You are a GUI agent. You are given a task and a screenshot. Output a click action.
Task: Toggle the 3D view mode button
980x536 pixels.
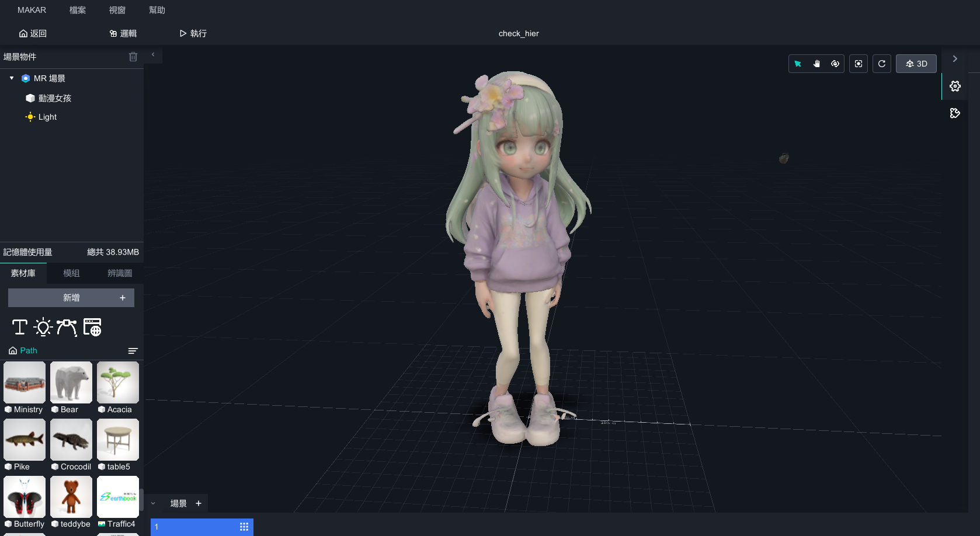coord(916,64)
